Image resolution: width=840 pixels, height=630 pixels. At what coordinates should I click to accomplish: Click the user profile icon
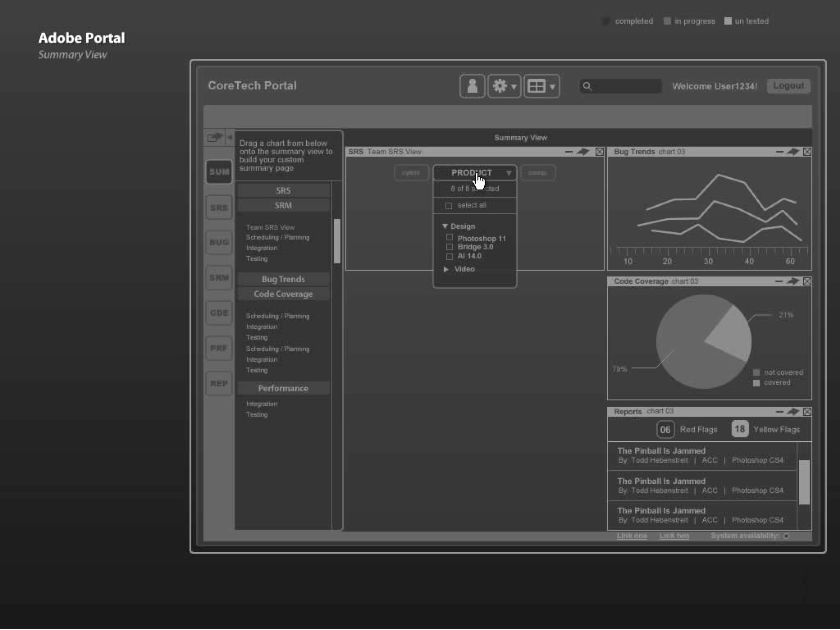[x=472, y=86]
